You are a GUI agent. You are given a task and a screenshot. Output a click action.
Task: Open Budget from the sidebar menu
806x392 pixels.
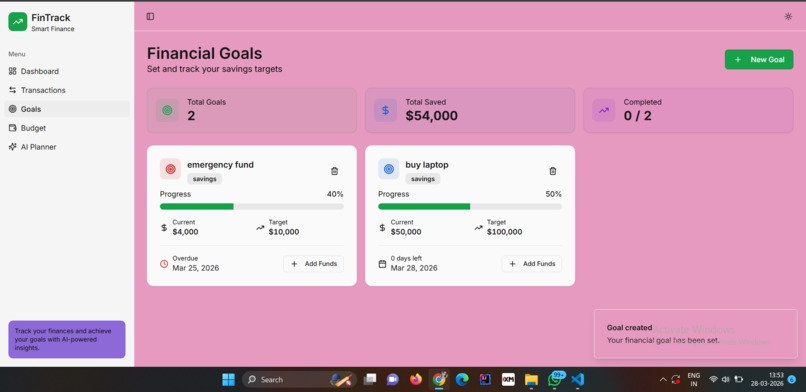click(x=67, y=128)
